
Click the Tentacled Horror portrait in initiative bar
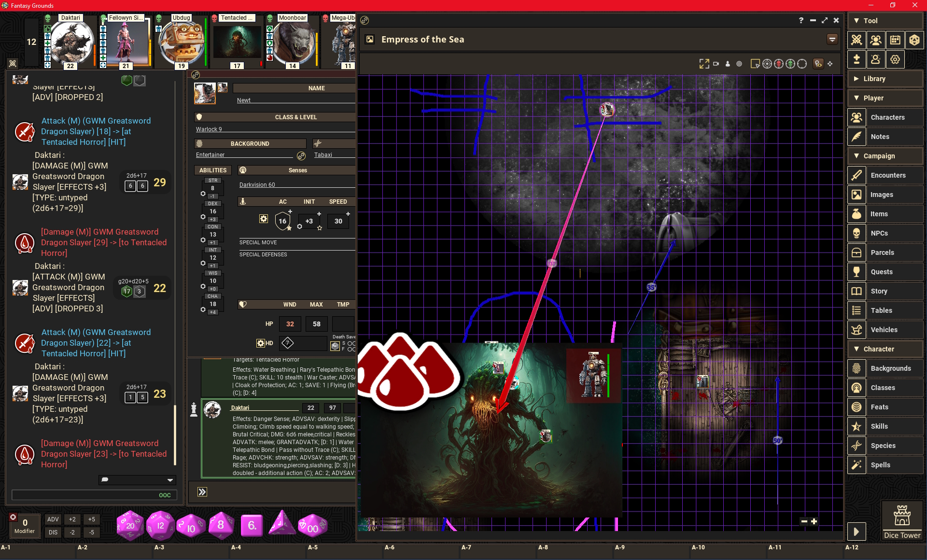point(237,42)
